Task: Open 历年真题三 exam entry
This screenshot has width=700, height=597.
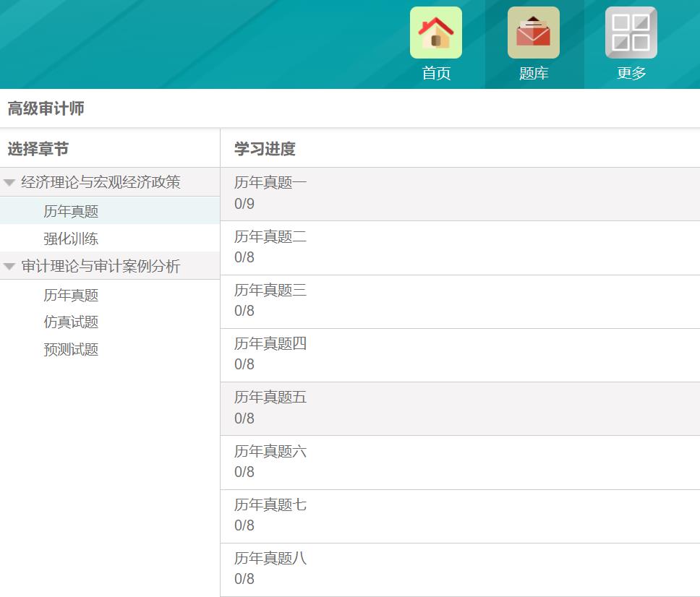Action: [270, 290]
